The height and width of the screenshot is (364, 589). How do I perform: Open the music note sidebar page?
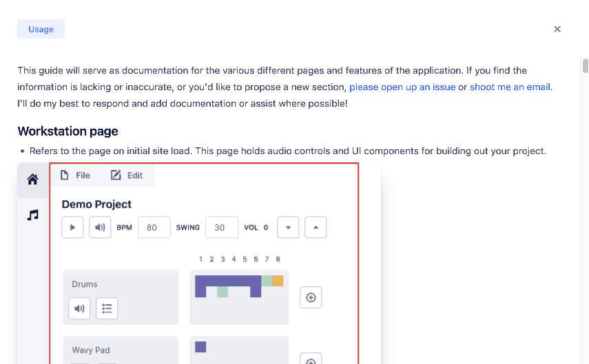32,215
